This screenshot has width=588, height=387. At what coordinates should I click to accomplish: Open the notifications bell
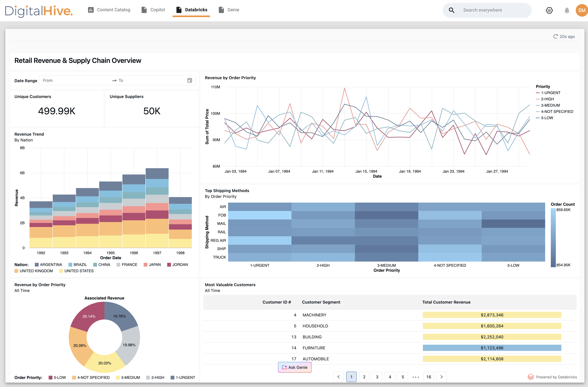(x=567, y=10)
